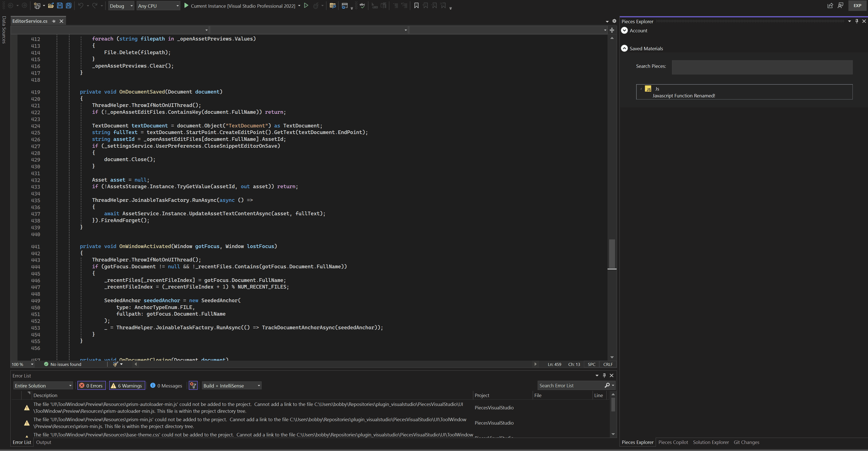Toggle the 6 Warnings filter
This screenshot has height=451, width=868.
(127, 386)
